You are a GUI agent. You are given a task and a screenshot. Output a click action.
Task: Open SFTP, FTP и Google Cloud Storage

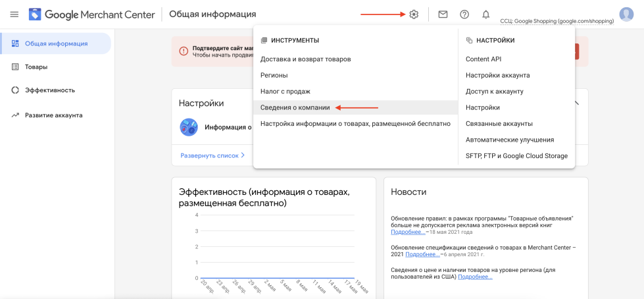[516, 156]
